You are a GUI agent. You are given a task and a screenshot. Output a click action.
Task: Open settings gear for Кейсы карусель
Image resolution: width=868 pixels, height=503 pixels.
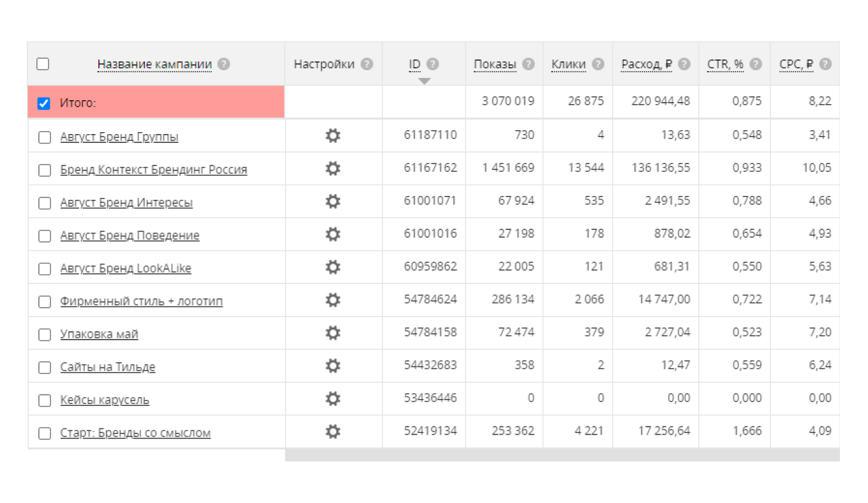[333, 399]
